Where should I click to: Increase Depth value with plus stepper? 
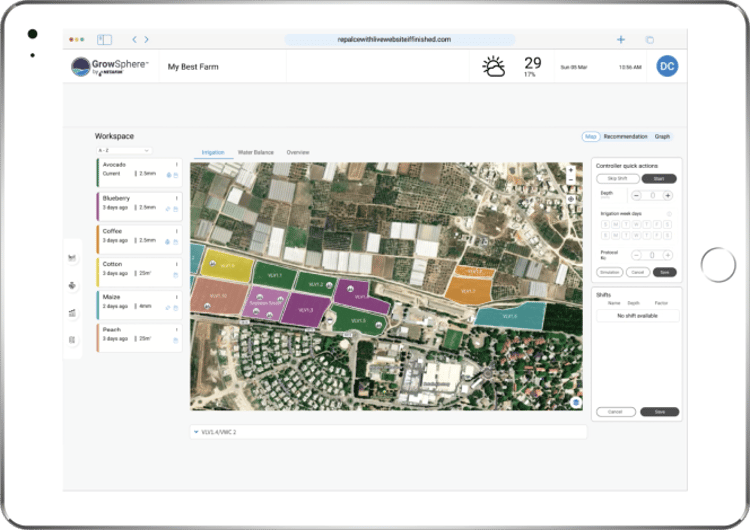point(668,195)
